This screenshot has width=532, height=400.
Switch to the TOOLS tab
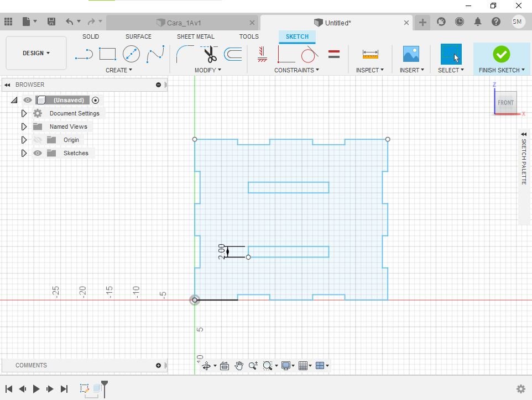point(249,36)
